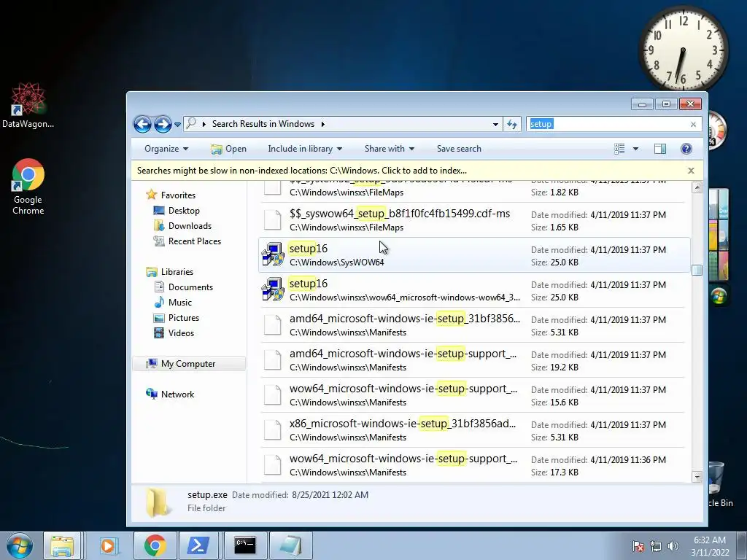Open the view options dropdown arrow
The width and height of the screenshot is (747, 560).
(x=635, y=149)
